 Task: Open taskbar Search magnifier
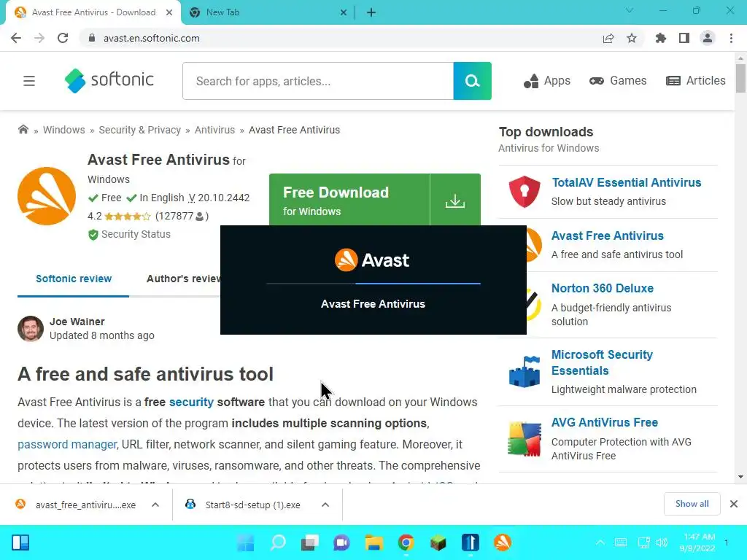pos(278,542)
